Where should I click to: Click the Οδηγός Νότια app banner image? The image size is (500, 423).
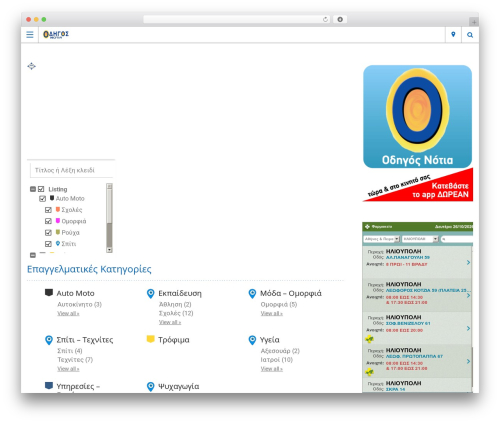pos(417,116)
